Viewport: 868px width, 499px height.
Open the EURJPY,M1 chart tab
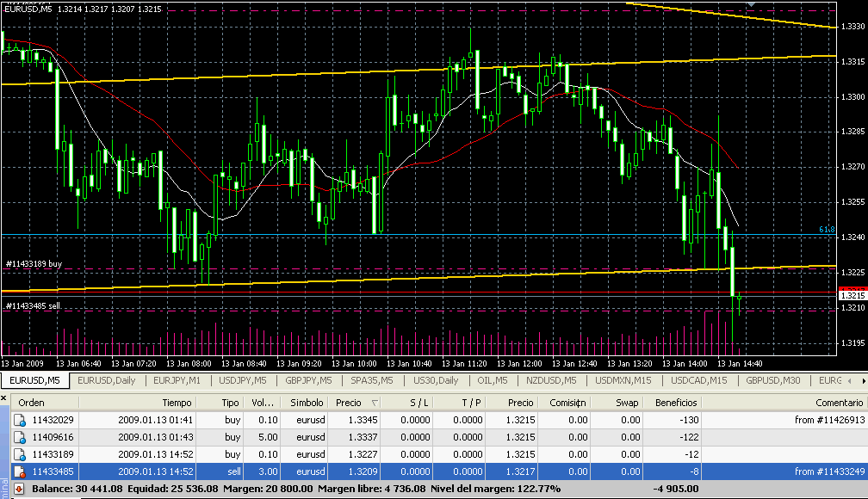(x=177, y=380)
